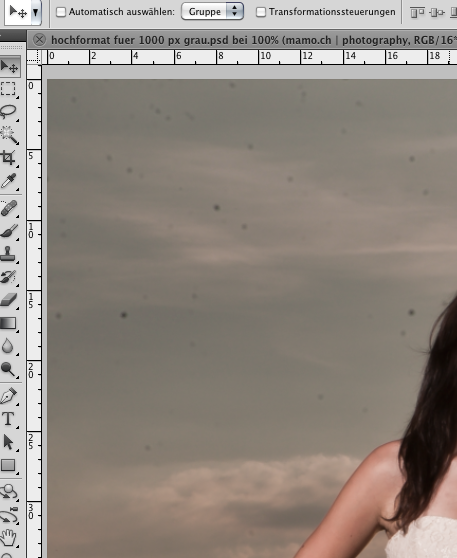
Task: Enable Automatisch auswählen checkbox
Action: 61,12
